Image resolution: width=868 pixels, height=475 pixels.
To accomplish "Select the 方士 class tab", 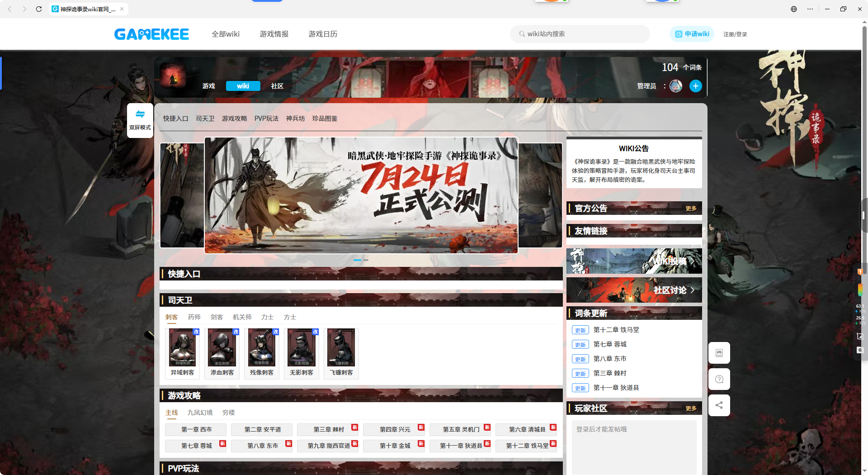I will coord(290,317).
